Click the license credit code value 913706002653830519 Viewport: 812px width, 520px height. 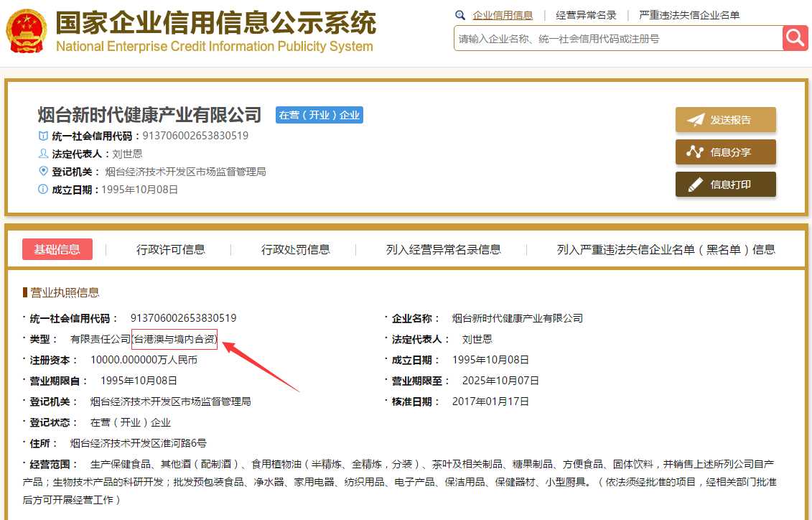[183, 318]
